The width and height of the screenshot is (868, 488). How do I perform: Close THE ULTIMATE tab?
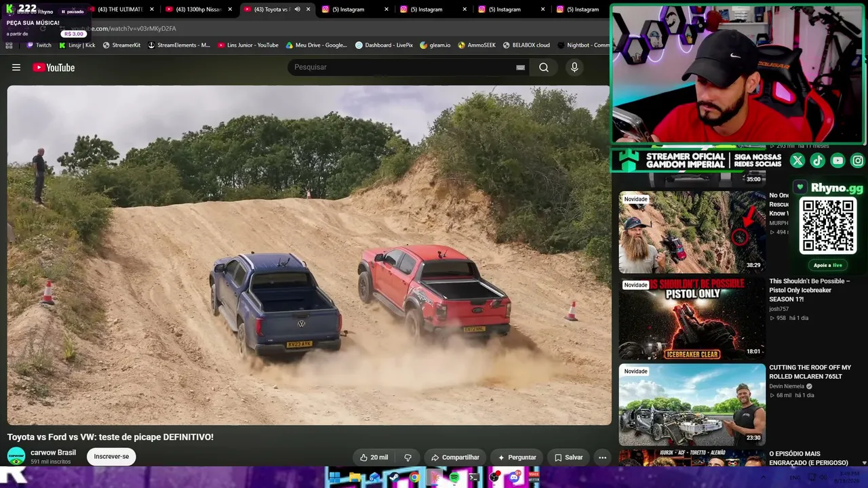[152, 9]
